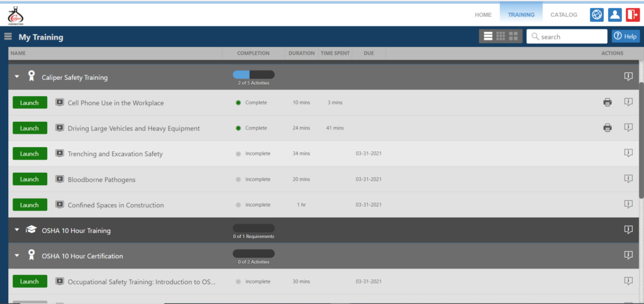Click video icon beside Bloodborne Pathogens
The image size is (644, 304).
tap(60, 179)
